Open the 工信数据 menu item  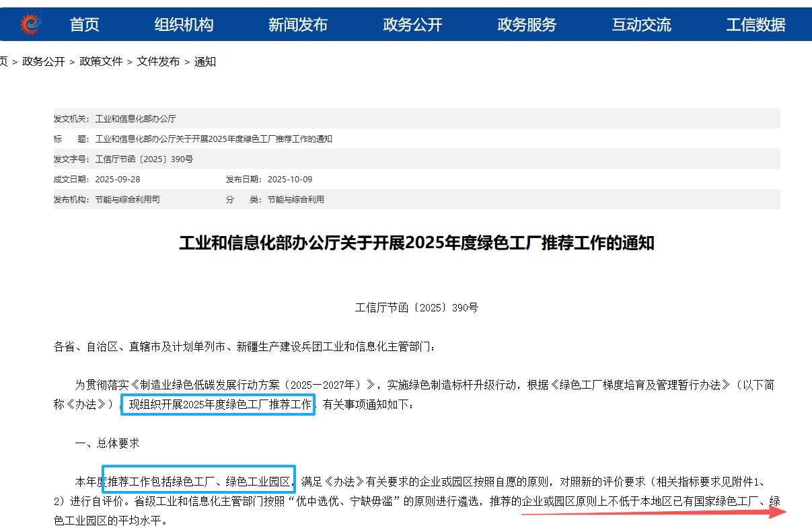(x=755, y=25)
